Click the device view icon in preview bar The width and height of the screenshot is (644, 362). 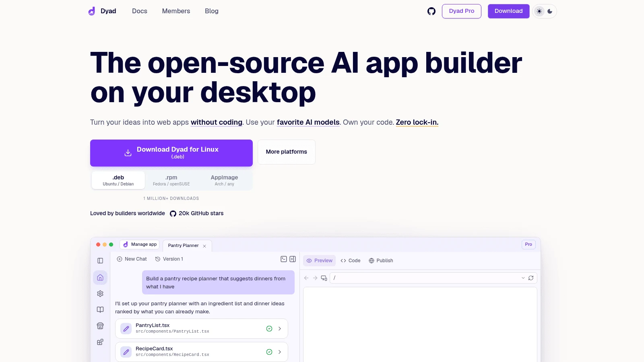point(324,278)
